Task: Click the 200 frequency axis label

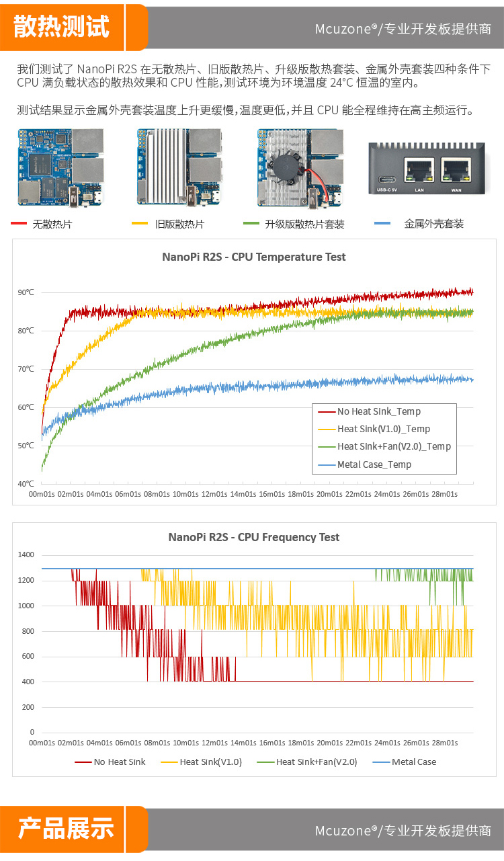Action: click(x=28, y=707)
